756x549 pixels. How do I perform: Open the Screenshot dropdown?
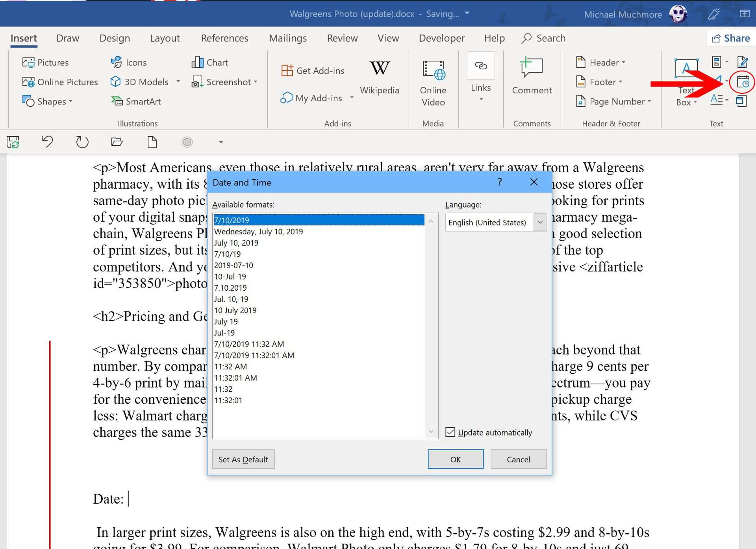(x=224, y=82)
